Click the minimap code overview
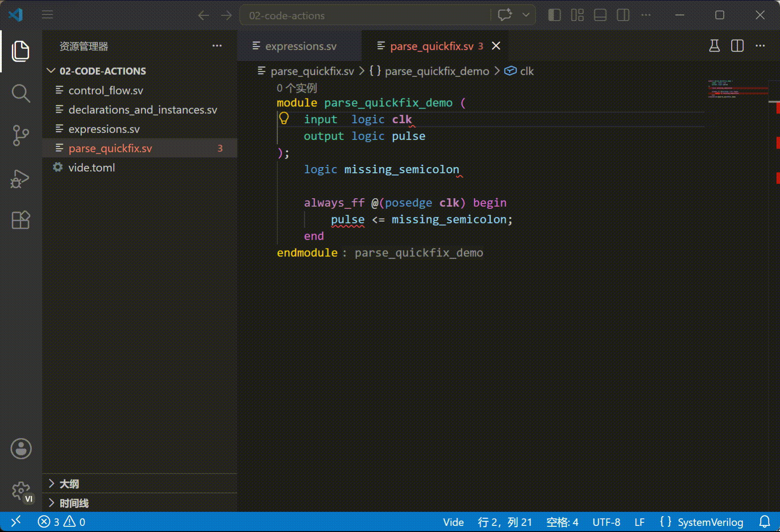Image resolution: width=780 pixels, height=532 pixels. coord(737,89)
